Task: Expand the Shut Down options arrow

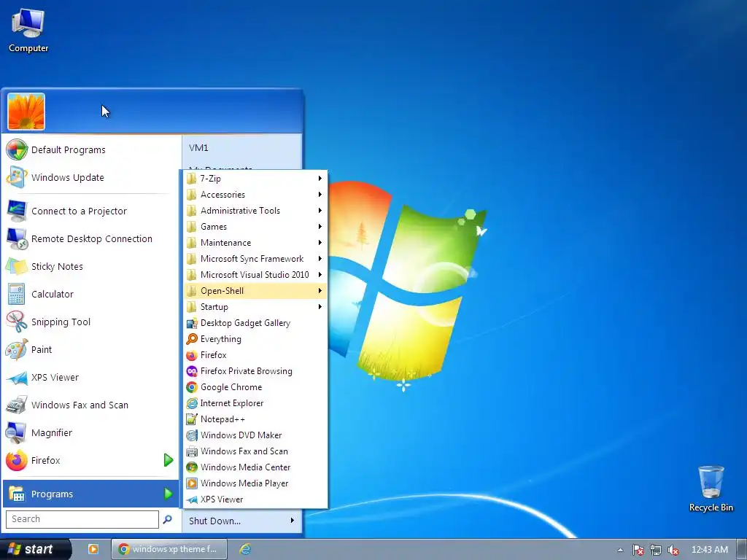Action: [293, 521]
